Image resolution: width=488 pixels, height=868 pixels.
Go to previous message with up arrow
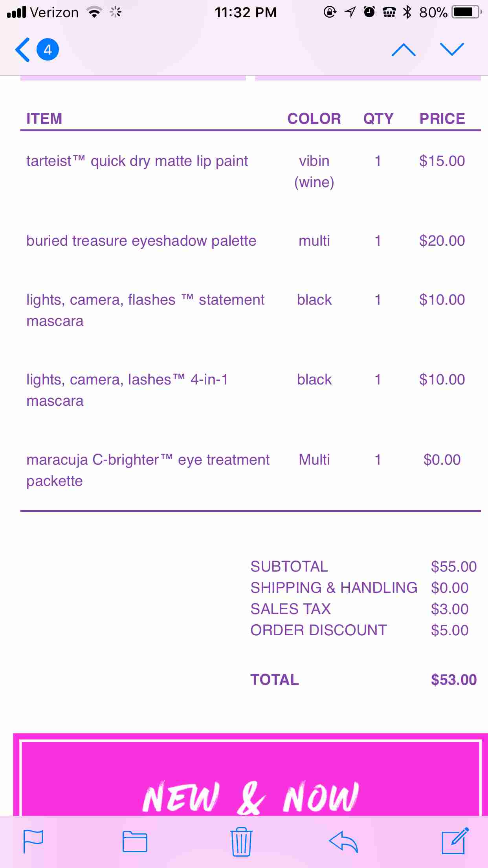point(404,50)
